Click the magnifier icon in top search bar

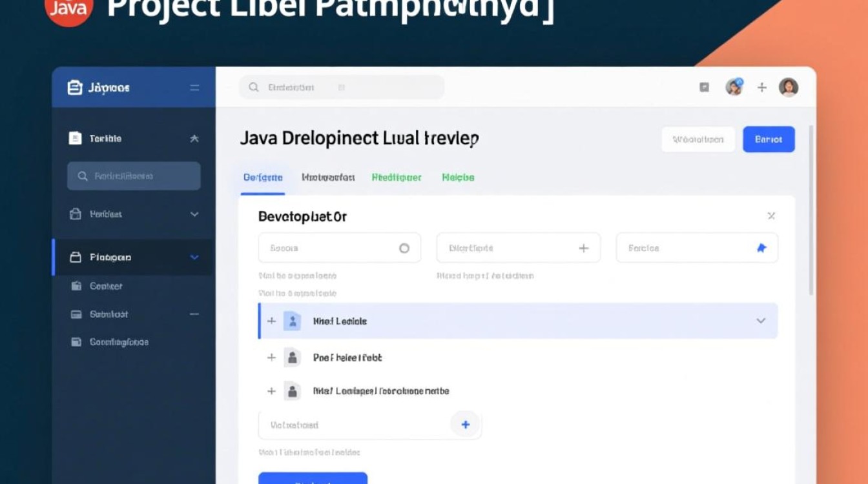[254, 87]
